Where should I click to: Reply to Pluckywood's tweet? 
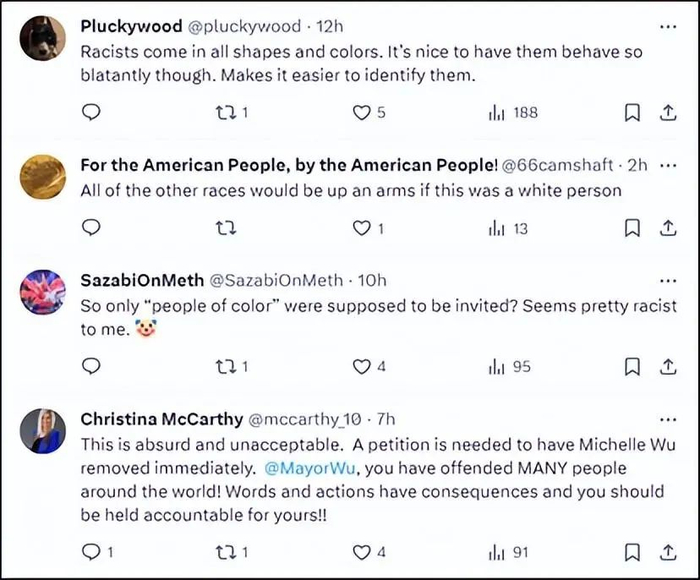click(91, 113)
